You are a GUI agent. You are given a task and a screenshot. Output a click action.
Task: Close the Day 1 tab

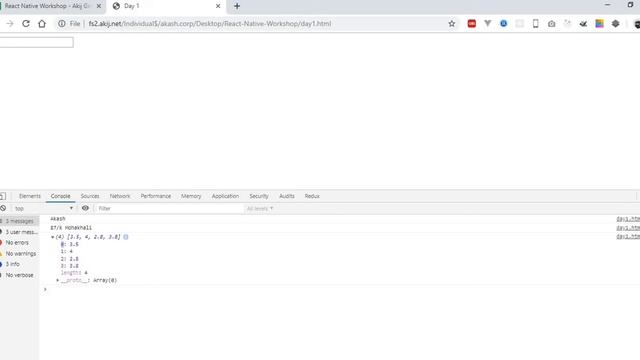[x=218, y=6]
